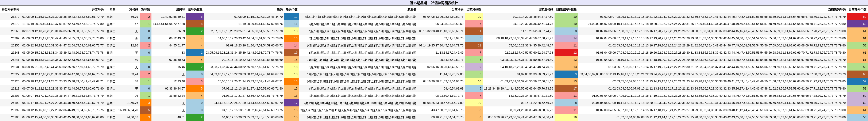Click the blue hot count '12' for 26279
The height and width of the screenshot is (121, 868).
point(292,16)
